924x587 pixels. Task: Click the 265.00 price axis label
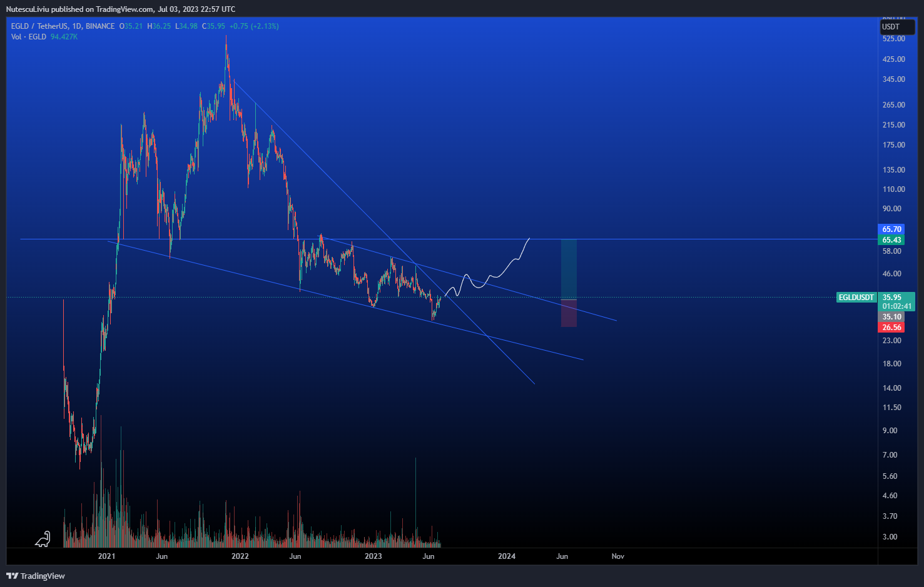coord(893,105)
